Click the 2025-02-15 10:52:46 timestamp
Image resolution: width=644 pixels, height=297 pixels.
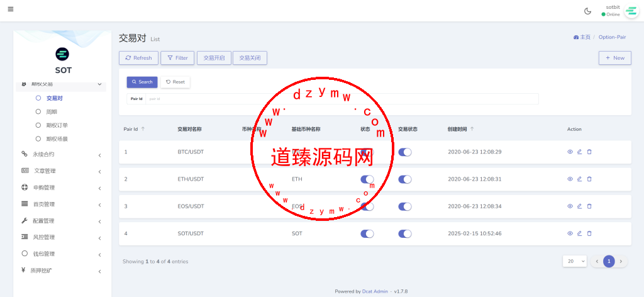coord(474,233)
